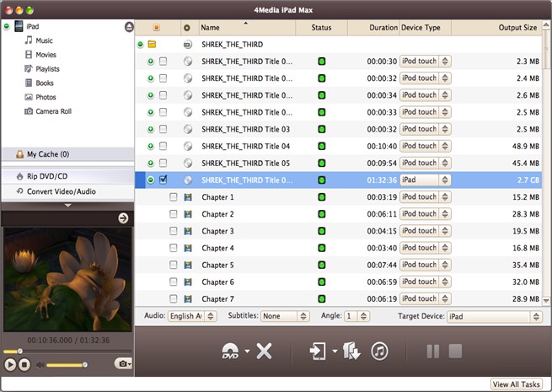Click the Books icon in sidebar
This screenshot has height=392, width=552.
(x=28, y=83)
